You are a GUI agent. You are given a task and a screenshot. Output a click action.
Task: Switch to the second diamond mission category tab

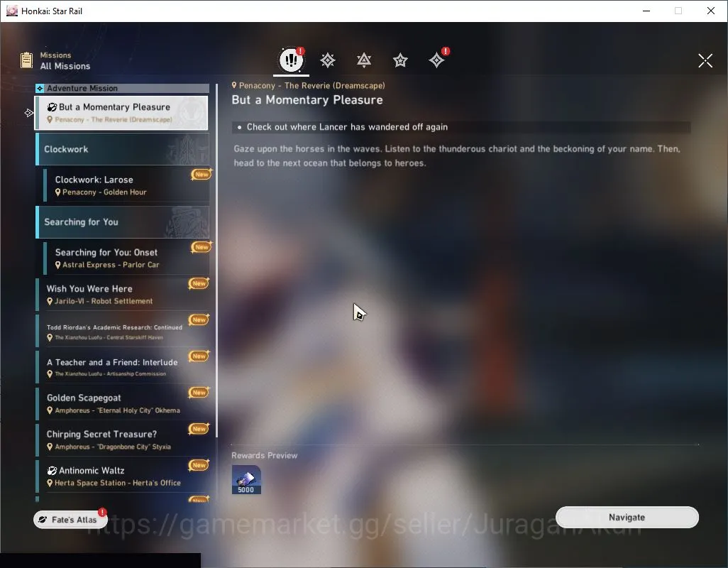[328, 60]
